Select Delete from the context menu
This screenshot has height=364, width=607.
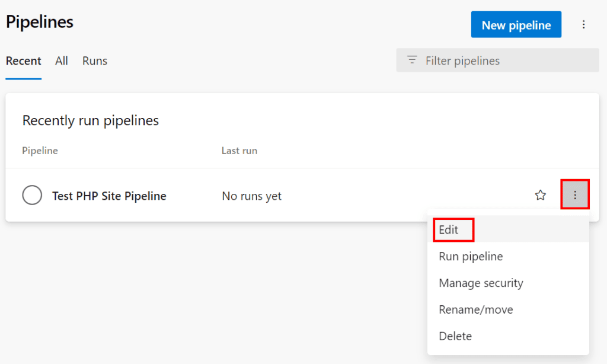click(x=455, y=336)
